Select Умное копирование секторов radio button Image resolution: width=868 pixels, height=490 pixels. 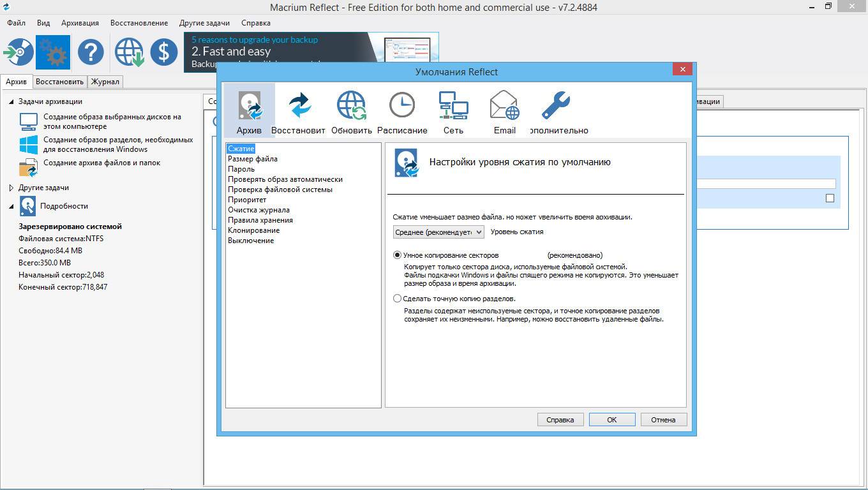click(x=397, y=255)
